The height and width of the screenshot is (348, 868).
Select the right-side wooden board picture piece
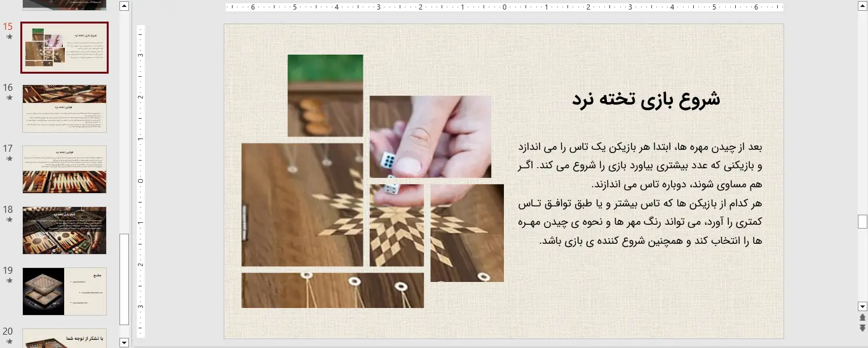click(x=467, y=233)
